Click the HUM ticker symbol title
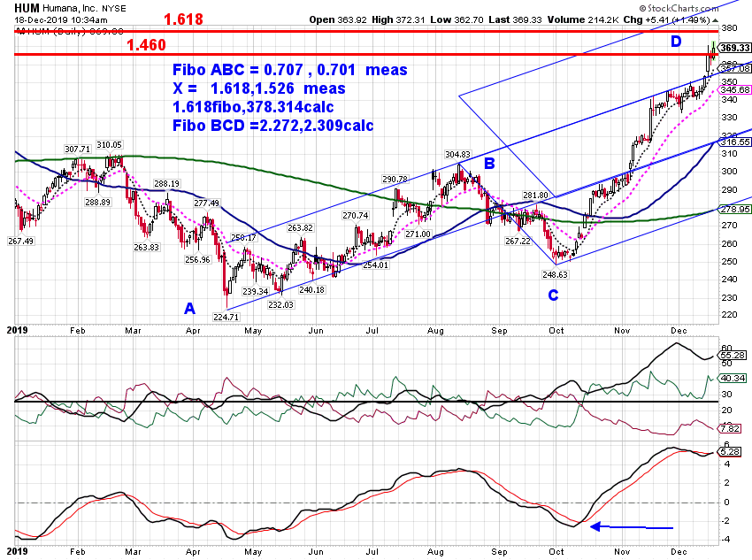Image resolution: width=752 pixels, height=560 pixels. [27, 8]
